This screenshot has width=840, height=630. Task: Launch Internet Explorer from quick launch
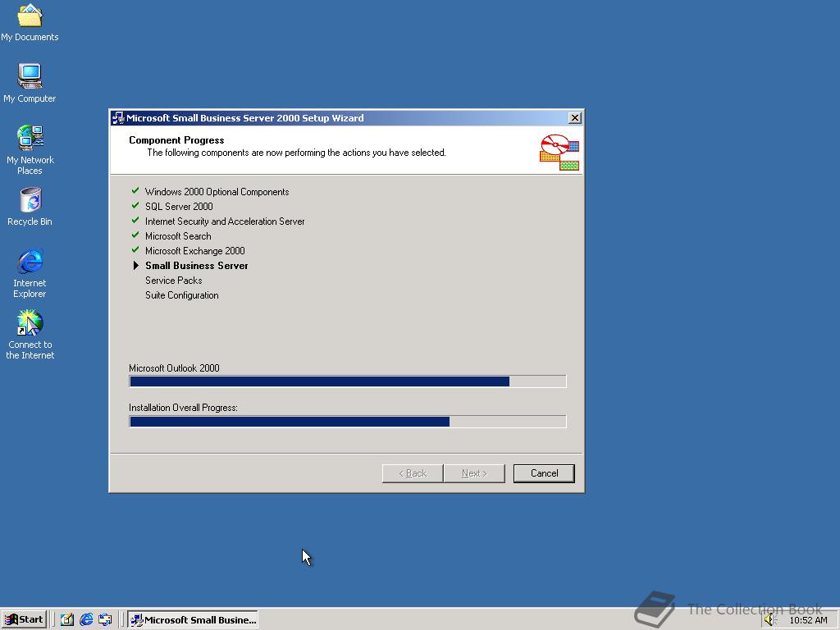(86, 619)
